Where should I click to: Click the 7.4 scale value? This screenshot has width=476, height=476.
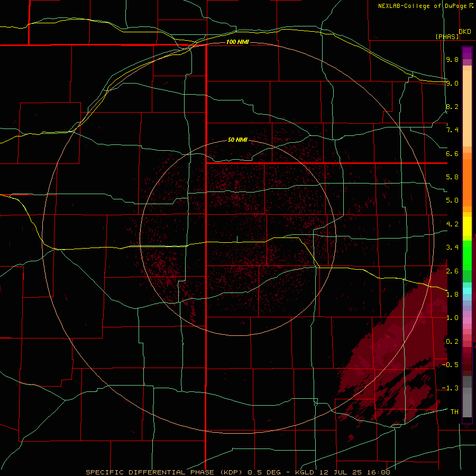point(452,130)
